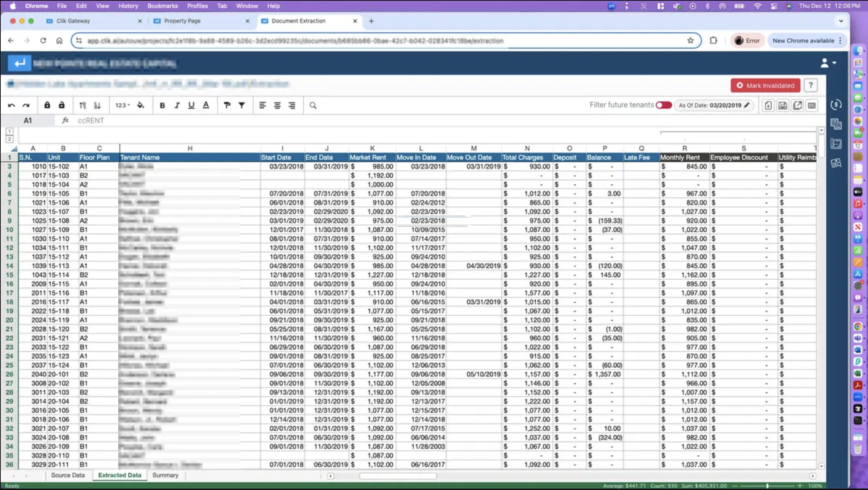Open search with the magnifier icon
The height and width of the screenshot is (490, 868).
point(313,105)
